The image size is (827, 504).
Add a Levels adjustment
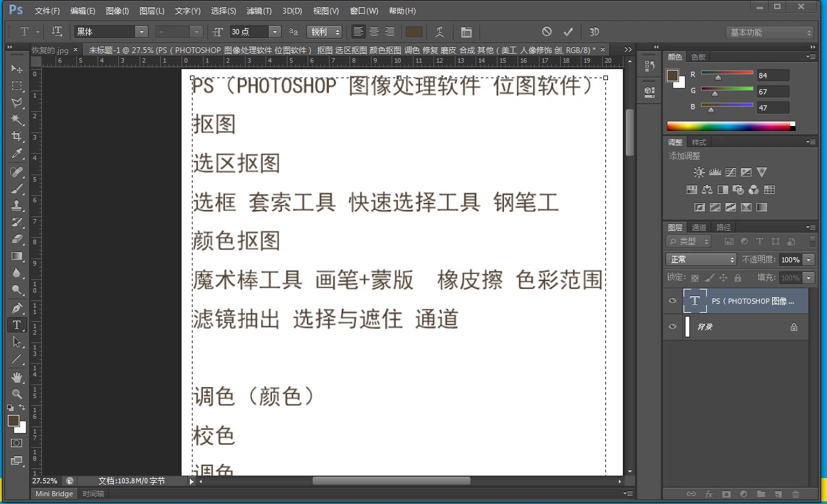tap(715, 173)
